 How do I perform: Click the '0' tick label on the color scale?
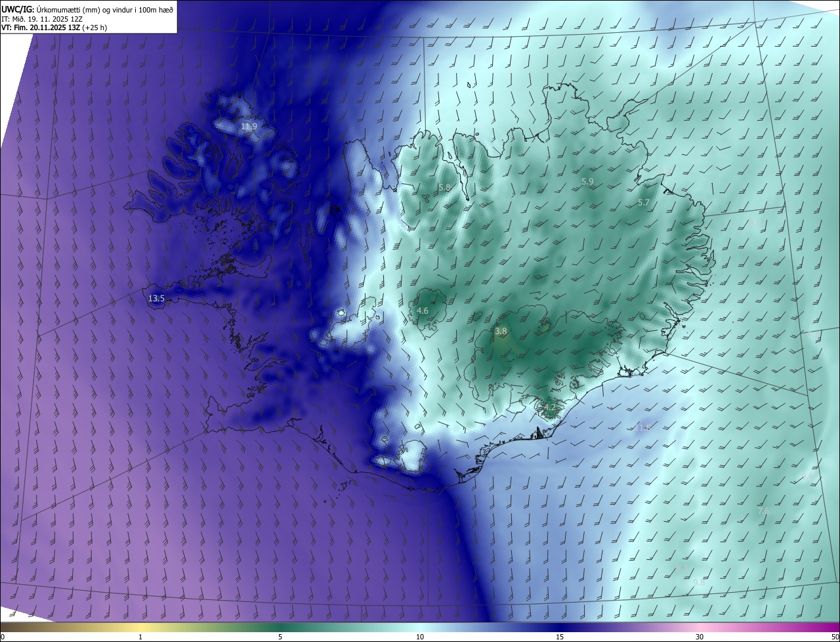[x=2, y=637]
